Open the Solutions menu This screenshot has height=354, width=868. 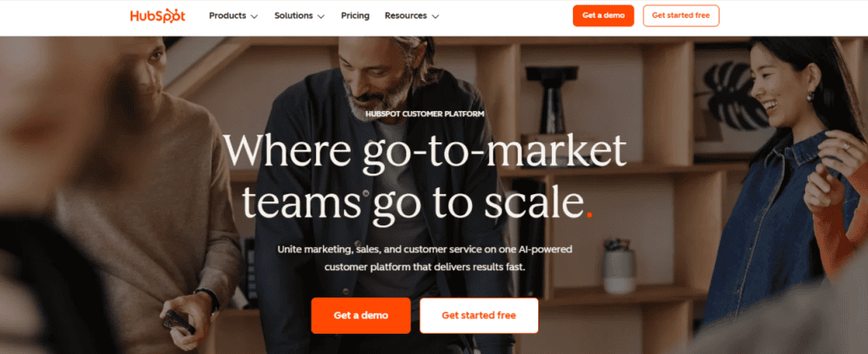tap(299, 15)
